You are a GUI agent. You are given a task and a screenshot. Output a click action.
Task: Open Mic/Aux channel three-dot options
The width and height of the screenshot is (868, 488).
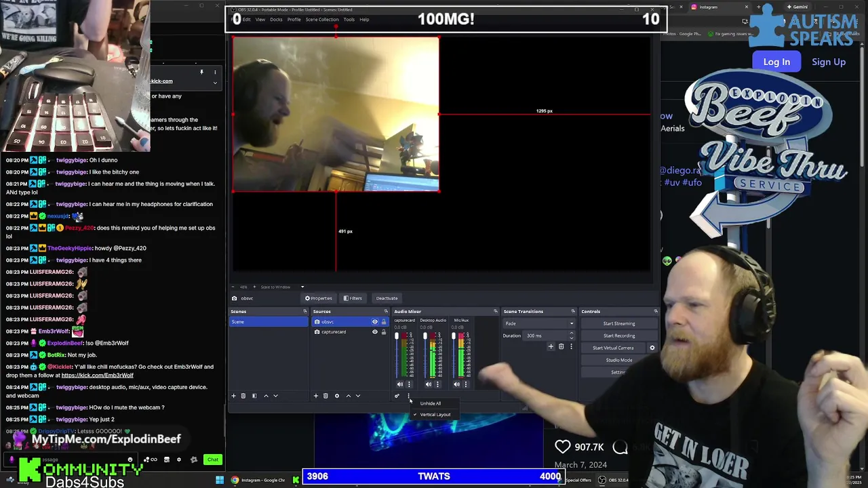pyautogui.click(x=466, y=384)
